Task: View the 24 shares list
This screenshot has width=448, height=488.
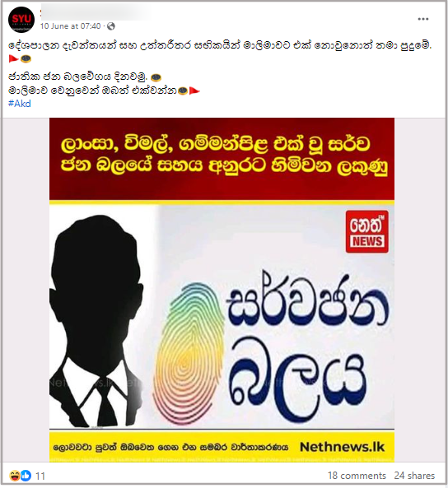Action: (414, 476)
